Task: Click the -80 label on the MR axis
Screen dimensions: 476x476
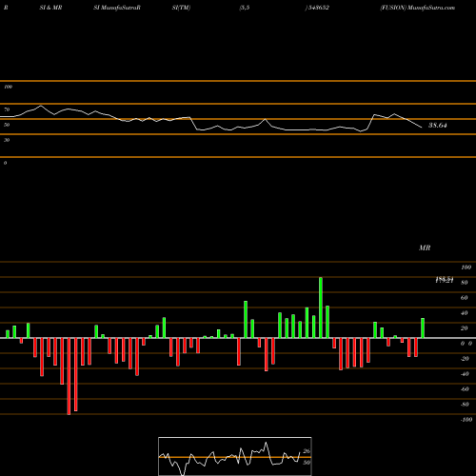Action: point(465,405)
